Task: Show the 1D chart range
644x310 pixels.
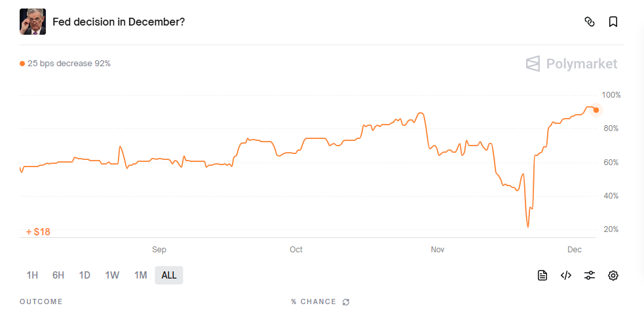Action: (x=85, y=275)
